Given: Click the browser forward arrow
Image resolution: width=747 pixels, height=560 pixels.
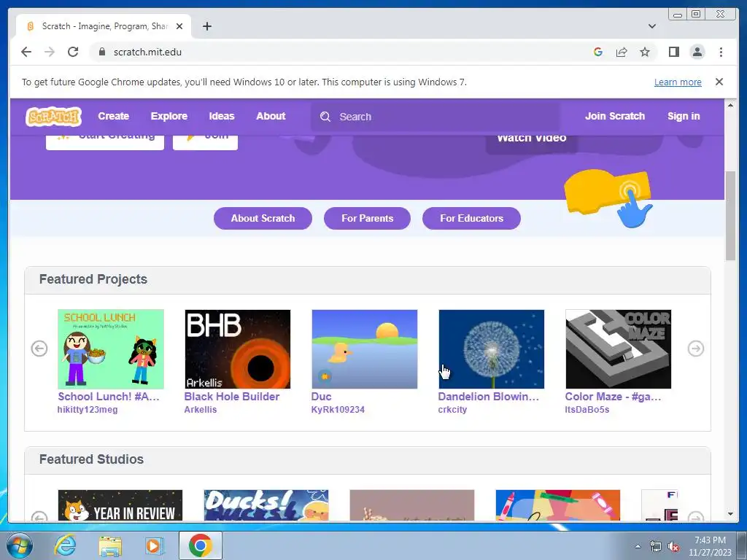Looking at the screenshot, I should point(50,52).
